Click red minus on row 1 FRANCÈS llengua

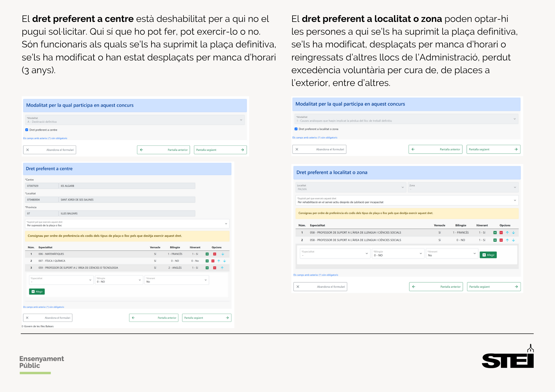(501, 233)
